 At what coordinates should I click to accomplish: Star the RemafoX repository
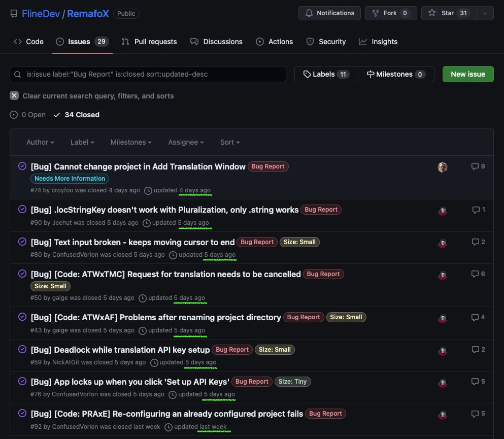(x=449, y=13)
